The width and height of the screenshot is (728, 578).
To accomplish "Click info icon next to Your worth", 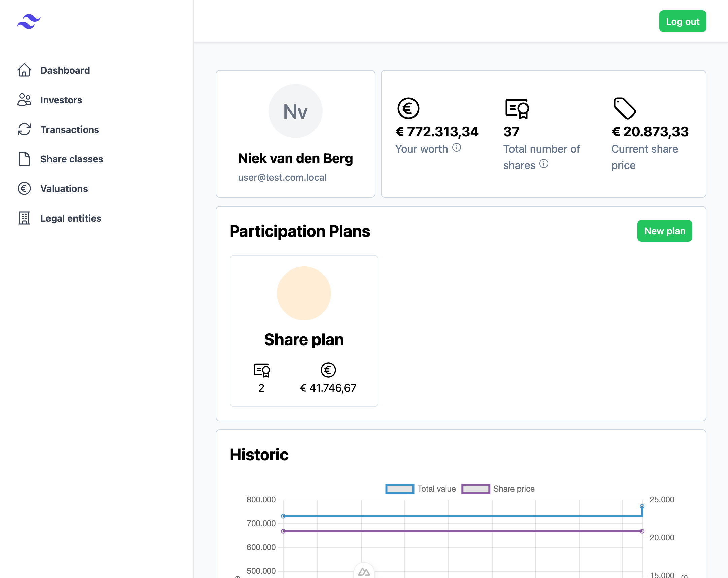I will [x=457, y=147].
